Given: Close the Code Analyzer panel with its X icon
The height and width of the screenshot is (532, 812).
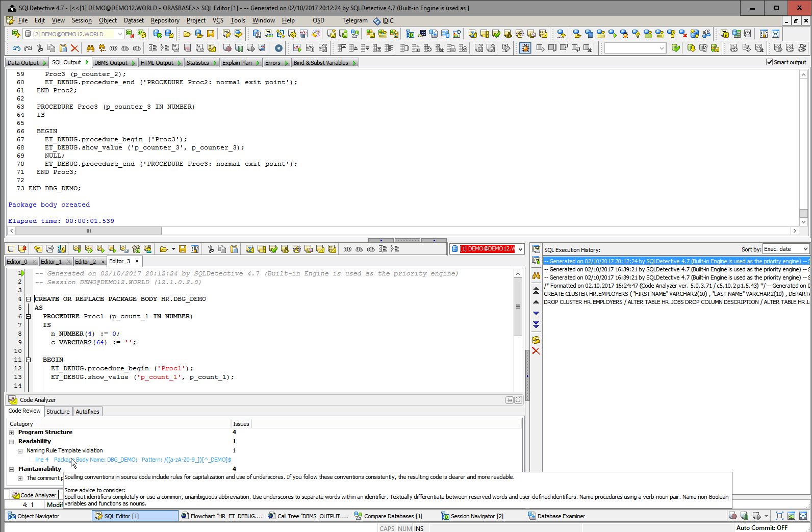Looking at the screenshot, I should tap(518, 400).
